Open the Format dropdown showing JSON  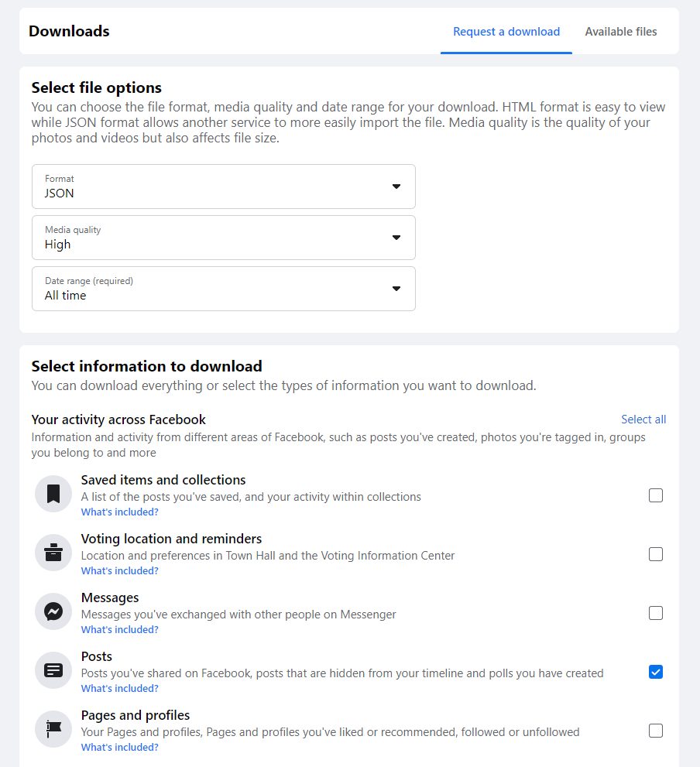click(x=224, y=187)
